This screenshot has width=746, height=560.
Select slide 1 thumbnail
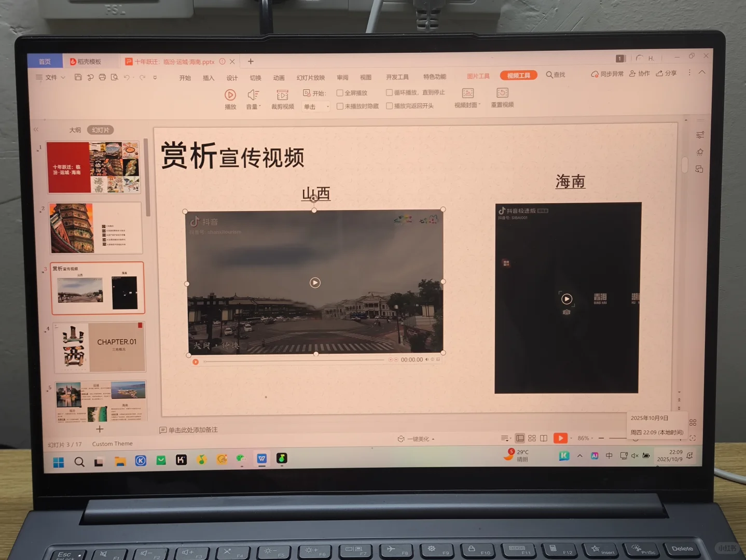click(x=93, y=167)
